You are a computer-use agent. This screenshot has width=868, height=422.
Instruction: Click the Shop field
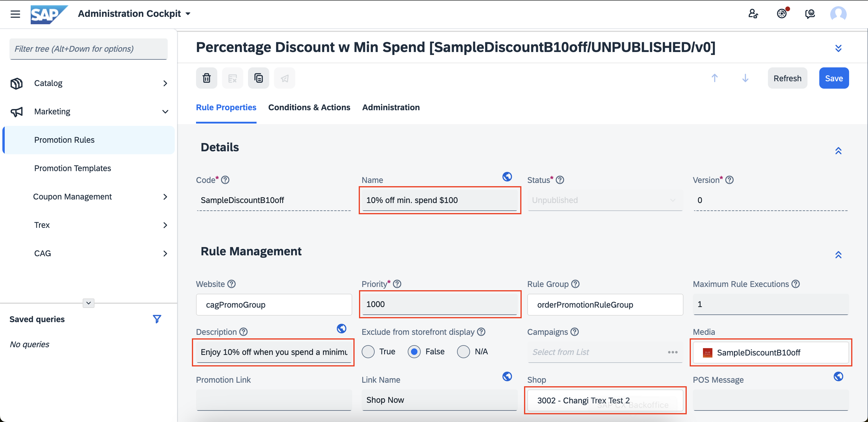tap(605, 400)
